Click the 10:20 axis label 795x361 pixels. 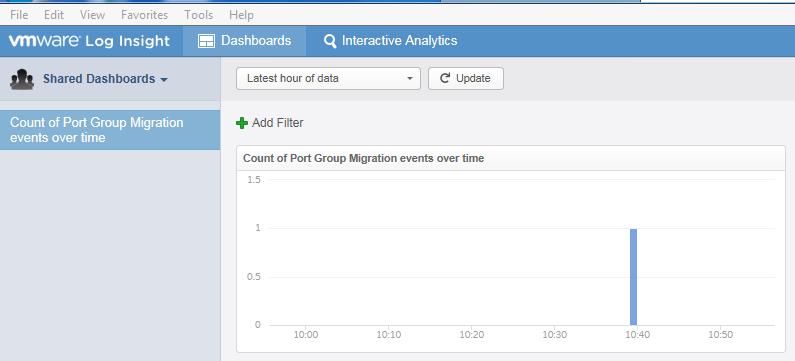click(x=472, y=335)
